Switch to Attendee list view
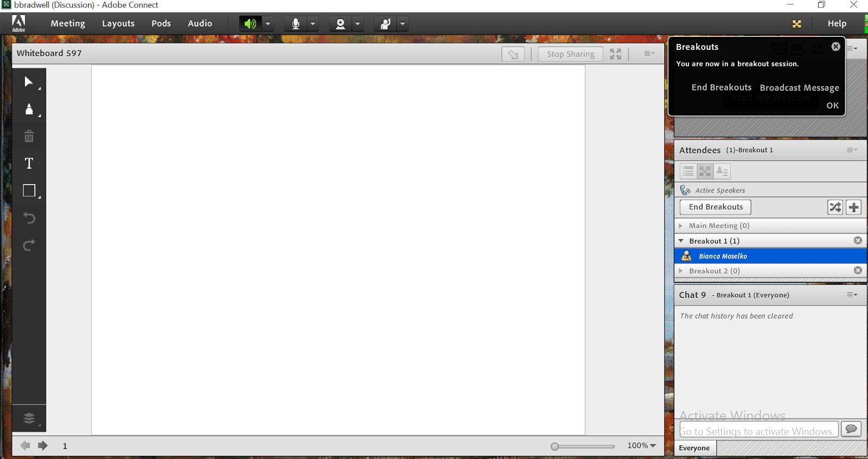This screenshot has width=868, height=459. (688, 171)
